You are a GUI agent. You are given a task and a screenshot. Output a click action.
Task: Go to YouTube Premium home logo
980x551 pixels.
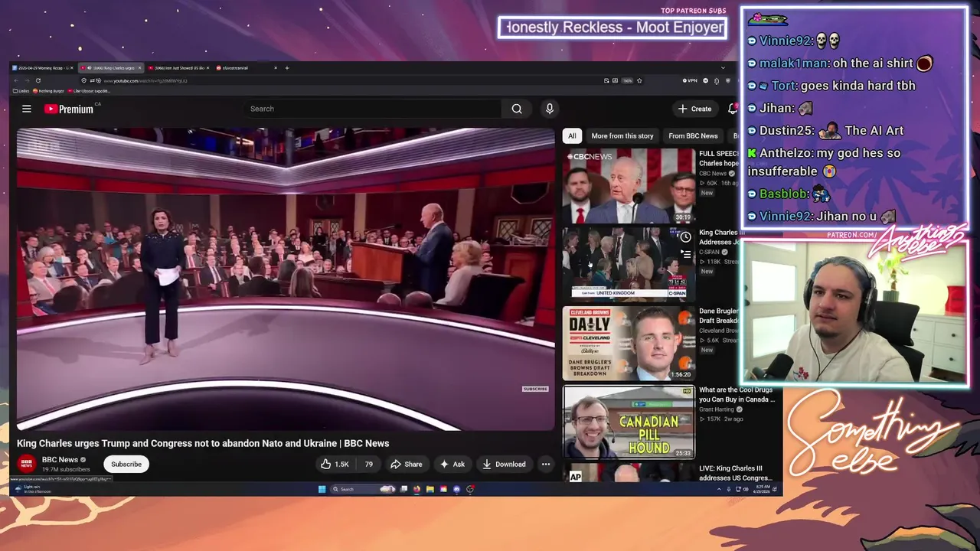(x=69, y=109)
